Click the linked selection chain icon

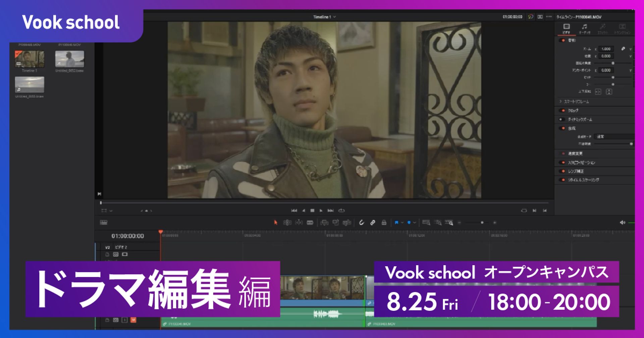coord(373,222)
